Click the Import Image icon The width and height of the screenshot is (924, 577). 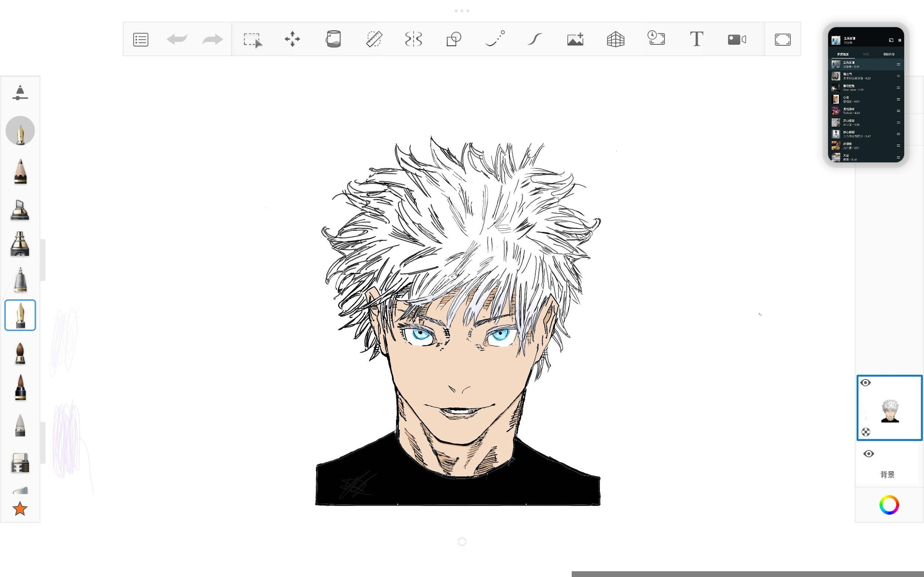pyautogui.click(x=575, y=39)
